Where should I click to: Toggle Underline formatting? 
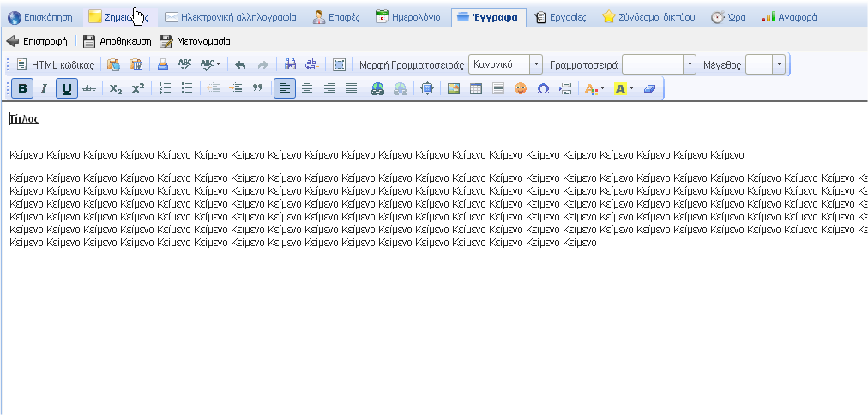click(66, 88)
